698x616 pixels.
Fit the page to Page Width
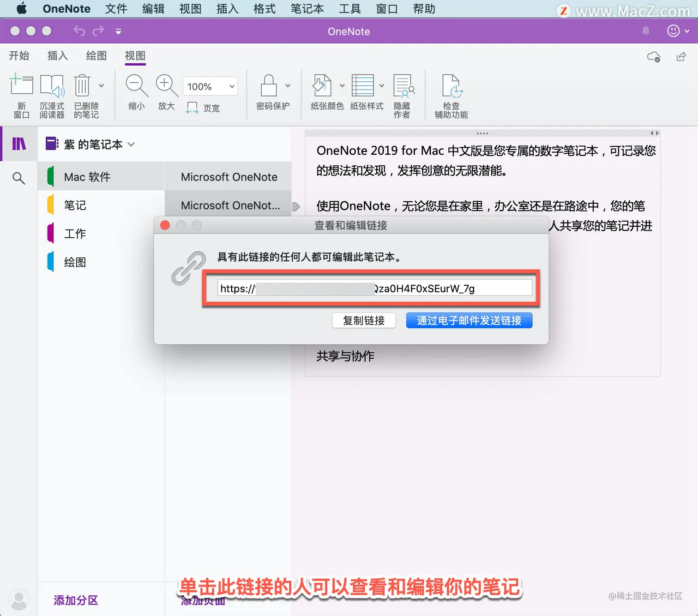pyautogui.click(x=203, y=108)
